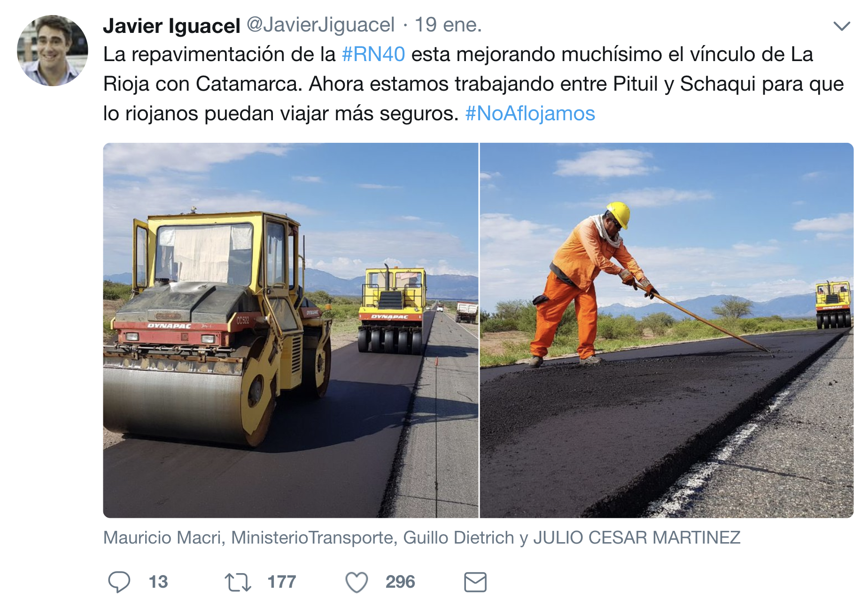Screen dimensions: 868x607
Task: Click the 177 retweets count
Action: tap(282, 582)
